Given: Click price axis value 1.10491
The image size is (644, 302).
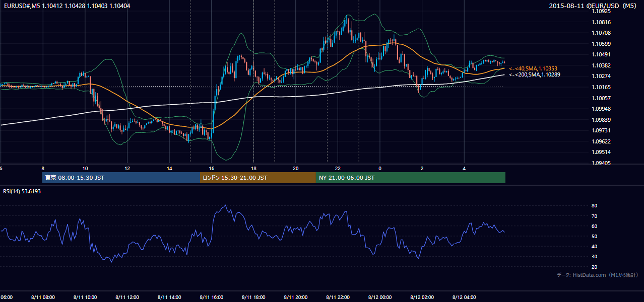Looking at the screenshot, I should click(601, 54).
